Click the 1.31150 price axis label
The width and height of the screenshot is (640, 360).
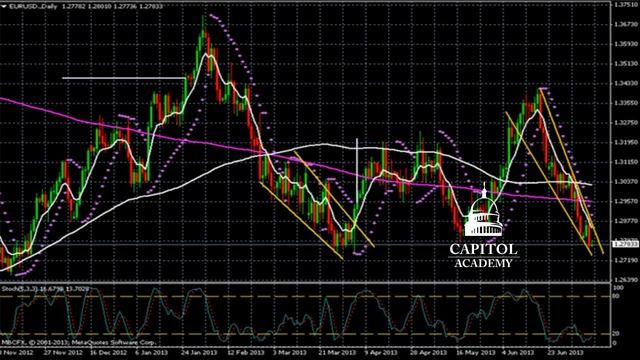coord(625,162)
